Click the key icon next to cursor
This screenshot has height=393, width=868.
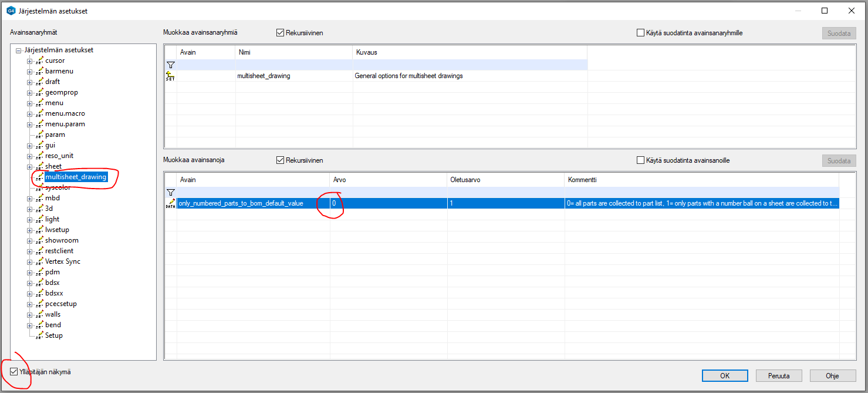coord(39,61)
